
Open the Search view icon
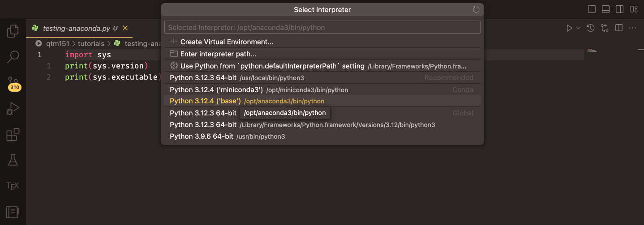point(13,57)
